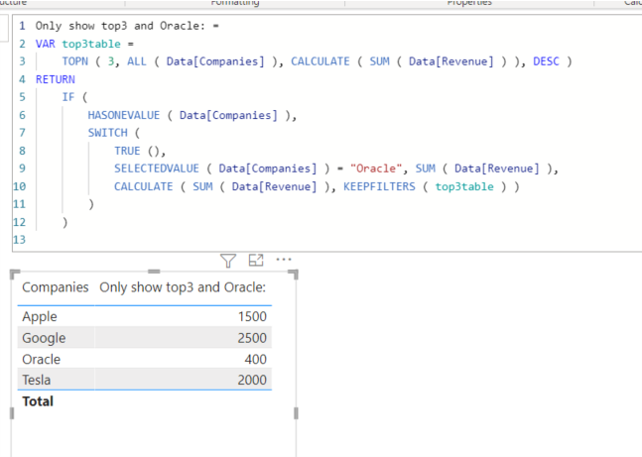Click the 1500 value for Apple

252,317
